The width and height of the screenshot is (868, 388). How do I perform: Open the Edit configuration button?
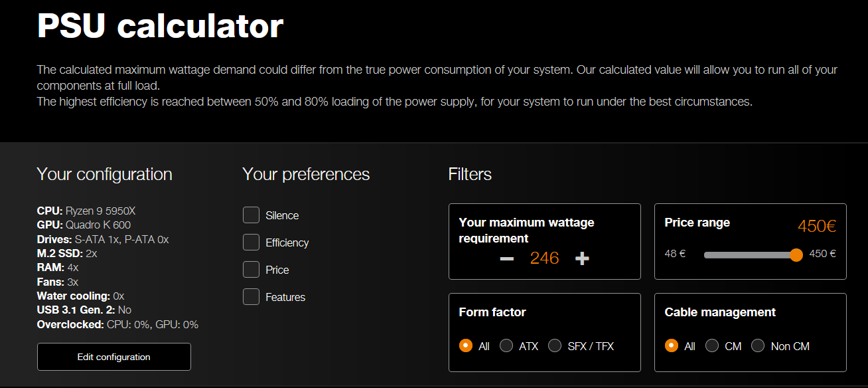click(x=114, y=357)
